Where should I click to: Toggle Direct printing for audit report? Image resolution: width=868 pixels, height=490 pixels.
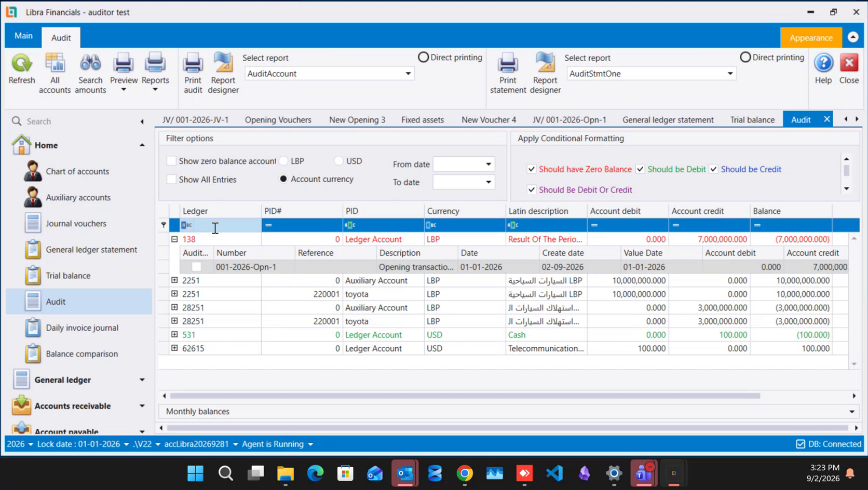(x=424, y=57)
